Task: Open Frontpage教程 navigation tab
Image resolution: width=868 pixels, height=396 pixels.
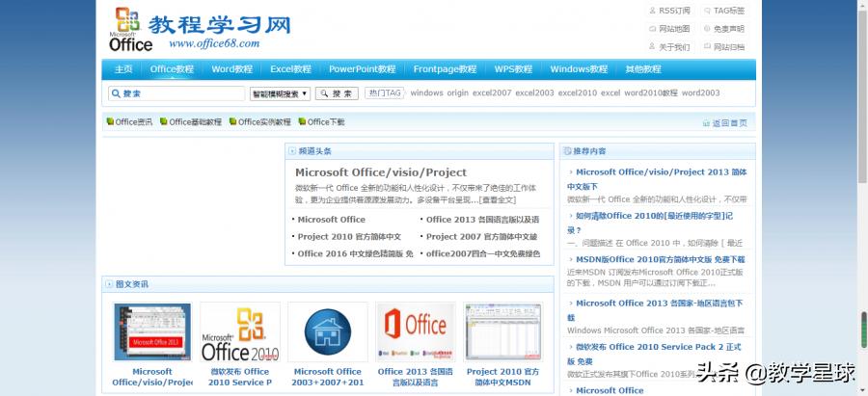Action: coord(445,69)
